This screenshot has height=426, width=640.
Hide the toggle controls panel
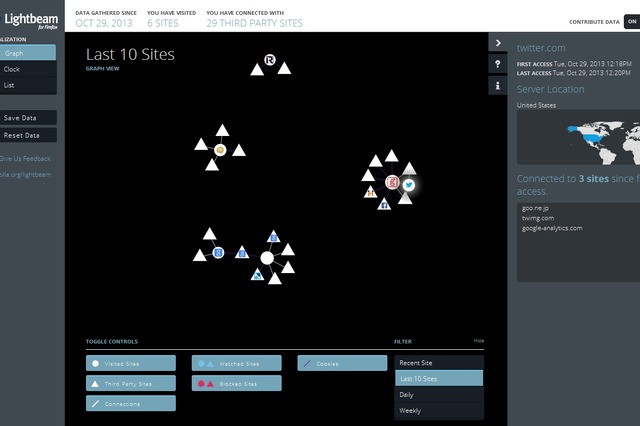coord(479,340)
